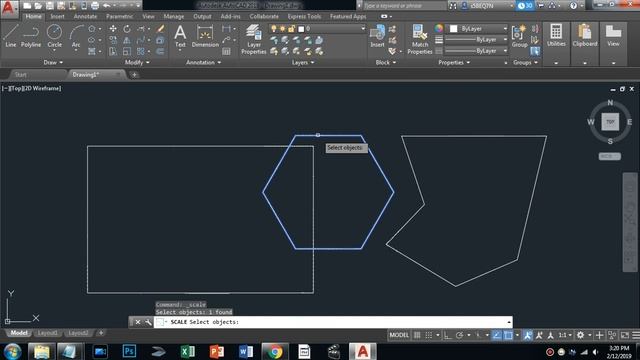Click the plot/print icon in quick access toolbar
The height and width of the screenshot is (360, 640).
pos(95,6)
